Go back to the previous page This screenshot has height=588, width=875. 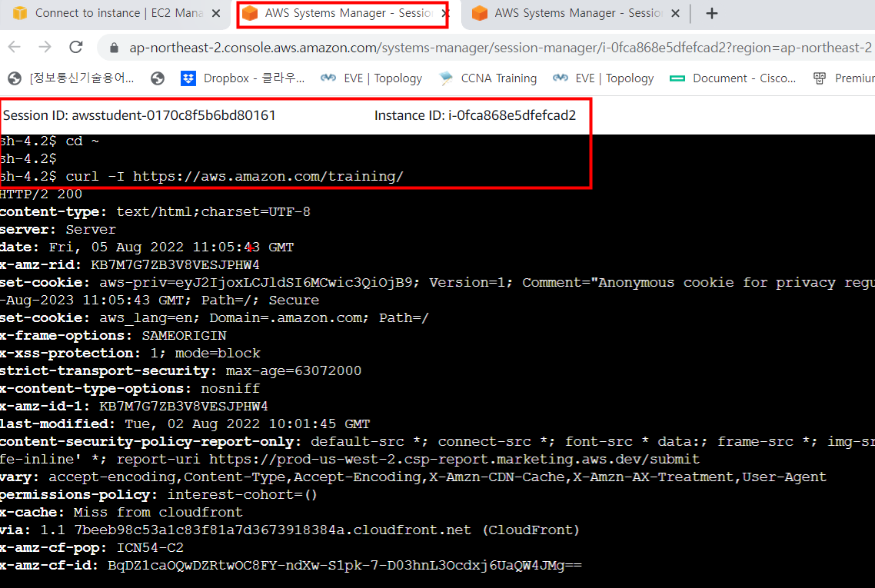click(x=15, y=48)
